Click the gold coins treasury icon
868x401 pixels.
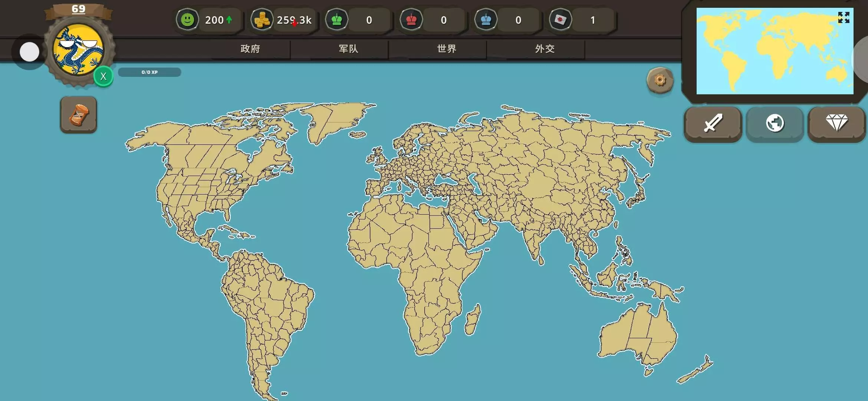tap(262, 20)
